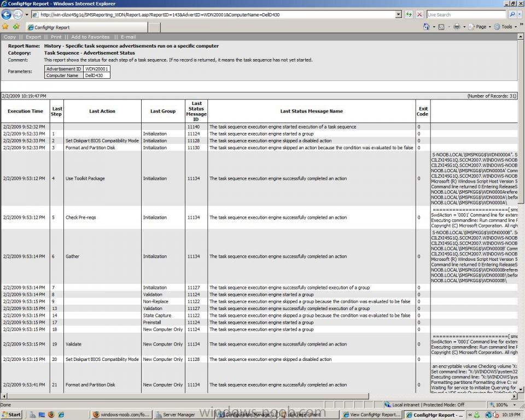Image resolution: width=525 pixels, height=420 pixels.
Task: Click Add to Favorites star-plus icon
Action: point(16,27)
